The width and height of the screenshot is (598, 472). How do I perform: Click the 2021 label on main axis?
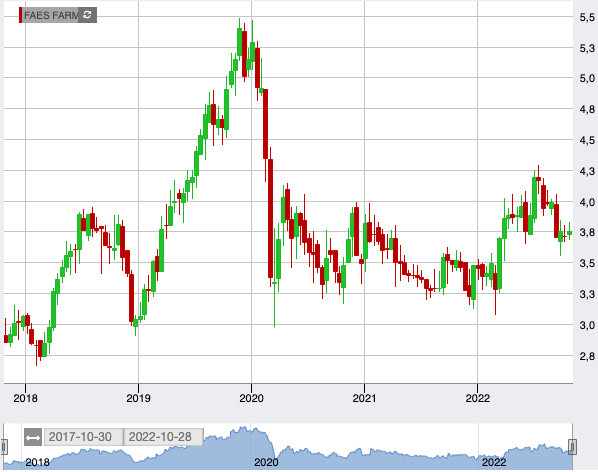pyautogui.click(x=364, y=398)
